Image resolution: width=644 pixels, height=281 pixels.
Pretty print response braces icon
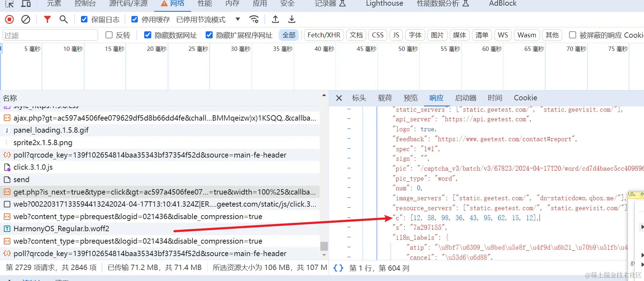pyautogui.click(x=339, y=268)
